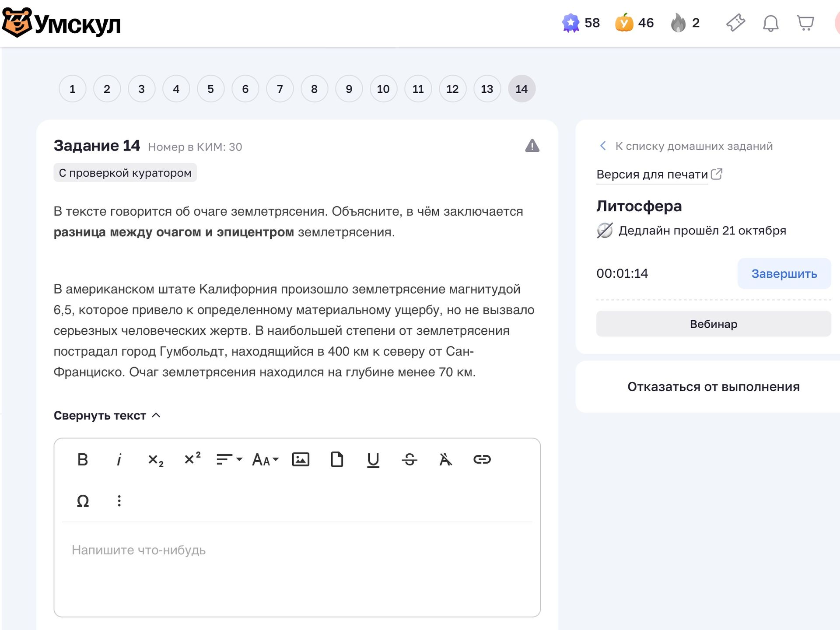Click the Литосфера heading
This screenshot has width=840, height=630.
coord(639,206)
